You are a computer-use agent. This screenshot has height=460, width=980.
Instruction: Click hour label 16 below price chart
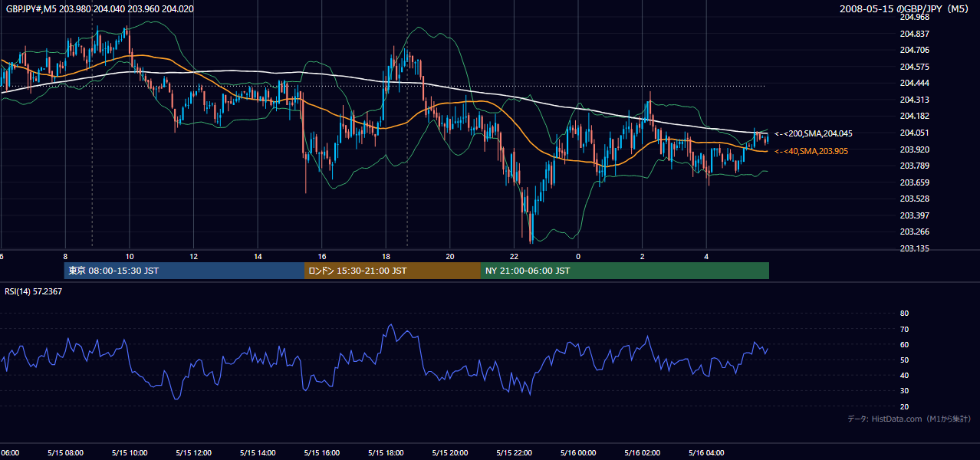point(322,256)
